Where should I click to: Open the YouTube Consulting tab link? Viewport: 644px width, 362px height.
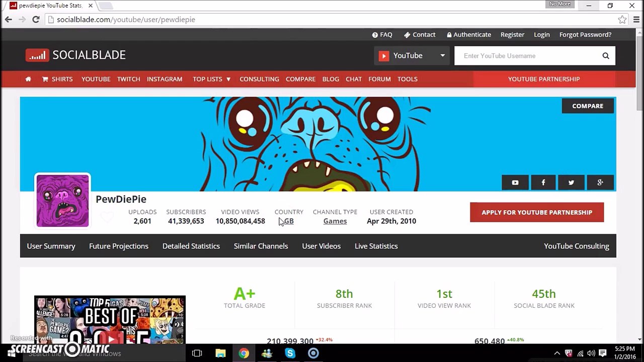point(577,246)
